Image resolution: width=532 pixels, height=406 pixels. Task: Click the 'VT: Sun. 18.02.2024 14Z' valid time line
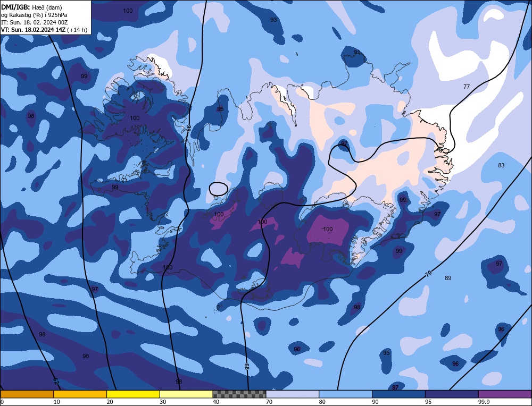pyautogui.click(x=44, y=30)
